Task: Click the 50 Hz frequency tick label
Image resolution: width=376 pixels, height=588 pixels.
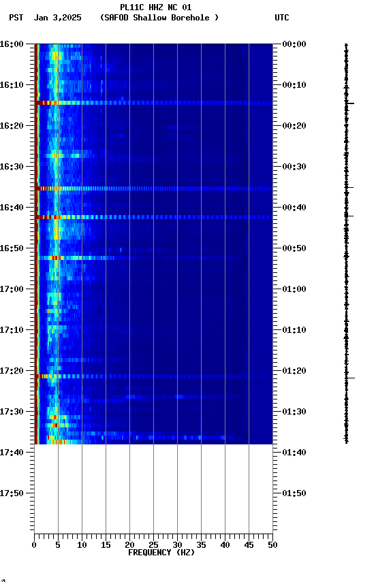Action: tap(272, 545)
